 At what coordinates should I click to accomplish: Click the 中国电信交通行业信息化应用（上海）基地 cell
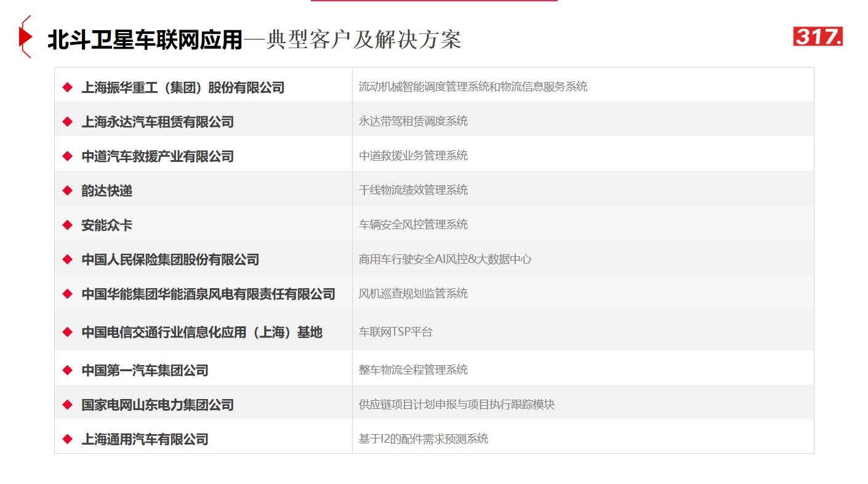tap(202, 333)
